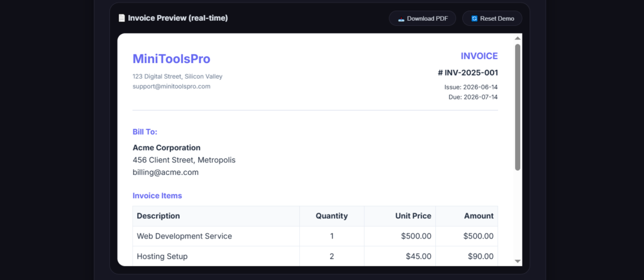
Task: Click the 456 Client Street, Metropolis address
Action: [x=184, y=160]
